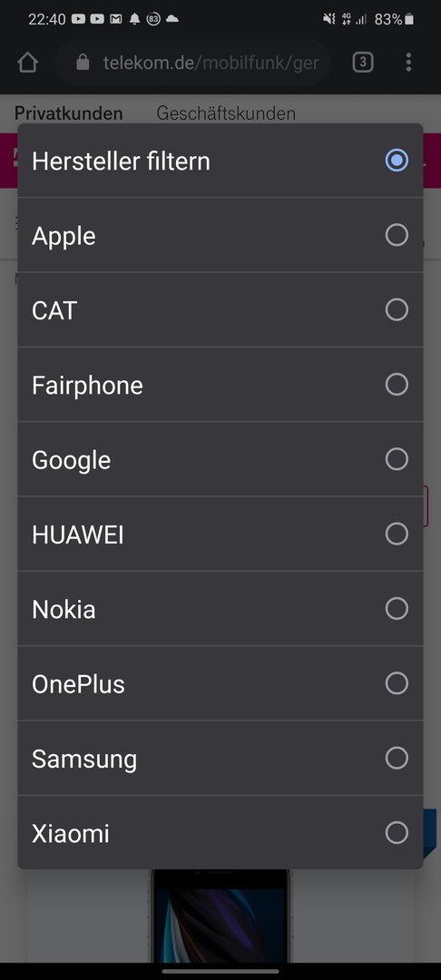The width and height of the screenshot is (441, 980).
Task: Tap the battery icon in status bar
Action: [409, 19]
